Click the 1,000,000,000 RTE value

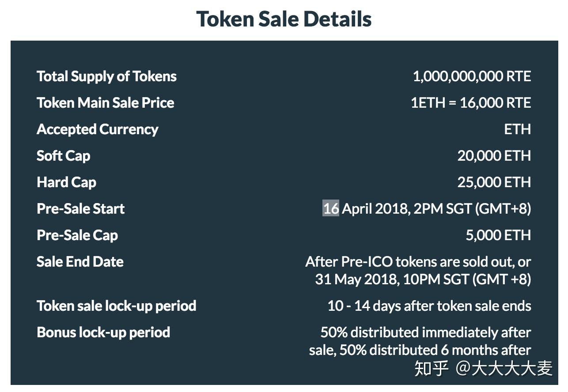click(471, 76)
